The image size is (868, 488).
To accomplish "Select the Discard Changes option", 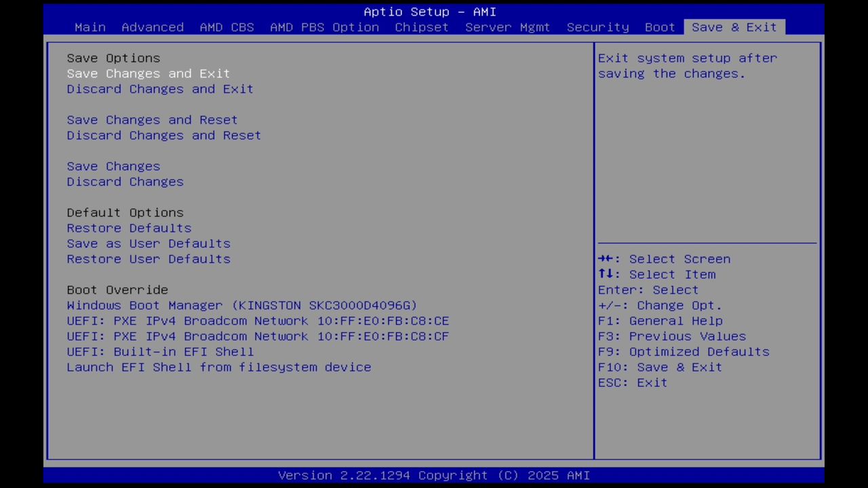I will click(125, 182).
